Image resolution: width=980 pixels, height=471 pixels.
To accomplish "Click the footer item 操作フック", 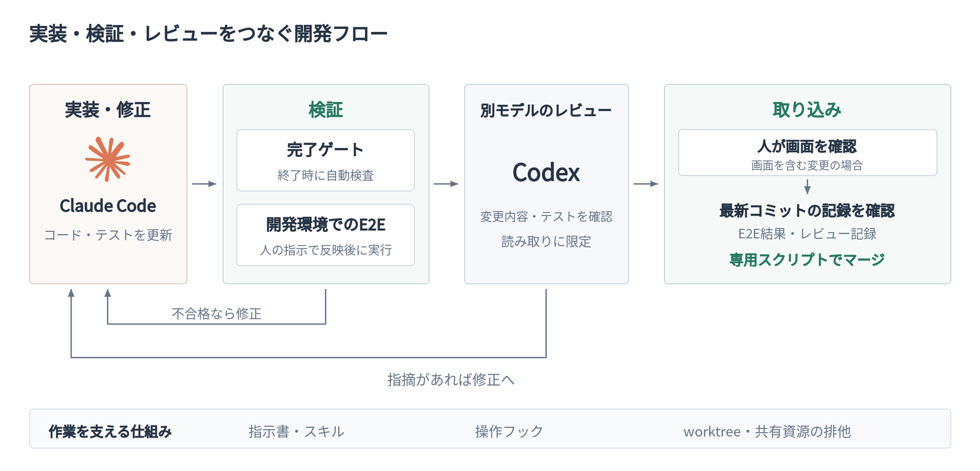I will [509, 432].
